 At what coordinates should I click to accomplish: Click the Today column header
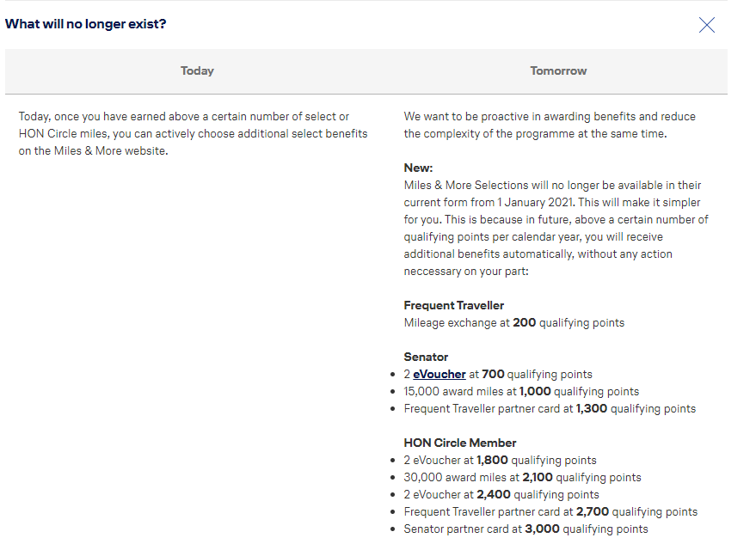coord(197,71)
